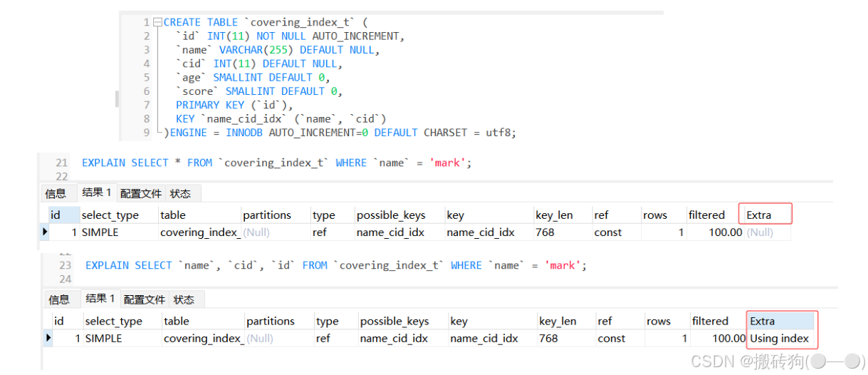The height and width of the screenshot is (375, 868).
Task: Click filtered header in the SELECT * result grid
Action: (714, 215)
